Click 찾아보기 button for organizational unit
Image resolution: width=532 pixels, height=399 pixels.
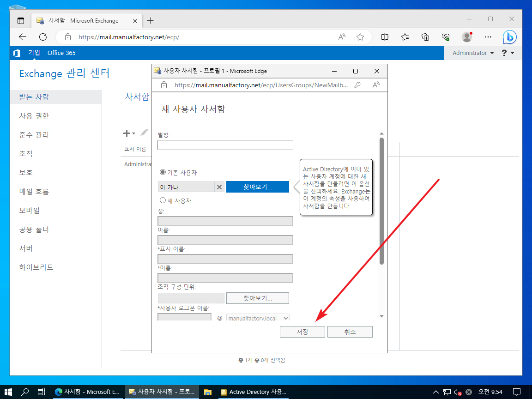click(258, 298)
